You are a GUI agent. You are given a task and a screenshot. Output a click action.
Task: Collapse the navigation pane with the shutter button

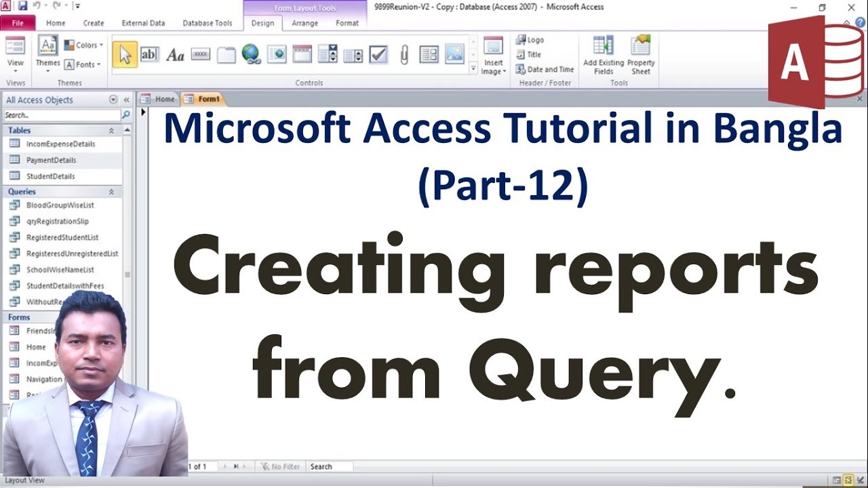(x=126, y=100)
